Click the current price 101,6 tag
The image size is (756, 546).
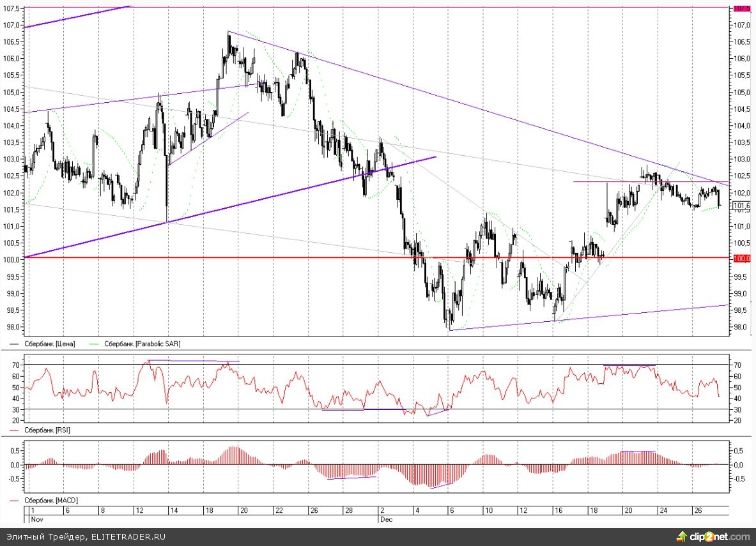(x=741, y=206)
